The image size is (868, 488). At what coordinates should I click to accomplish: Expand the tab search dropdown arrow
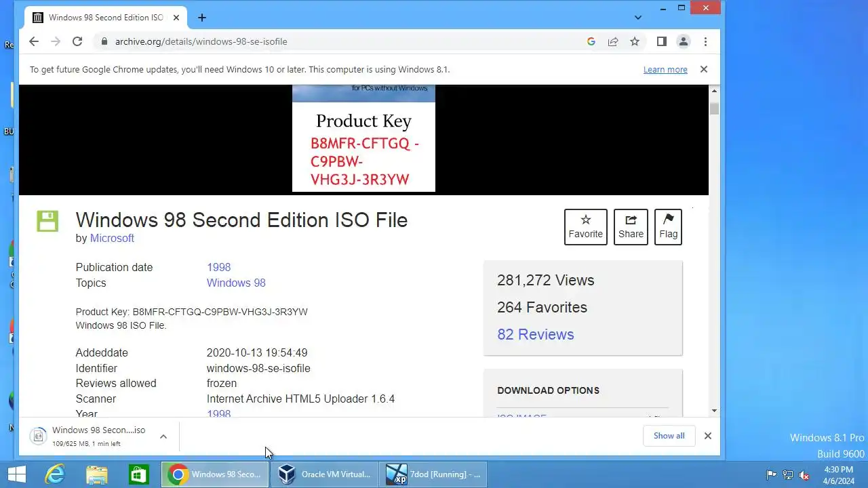[x=637, y=18]
